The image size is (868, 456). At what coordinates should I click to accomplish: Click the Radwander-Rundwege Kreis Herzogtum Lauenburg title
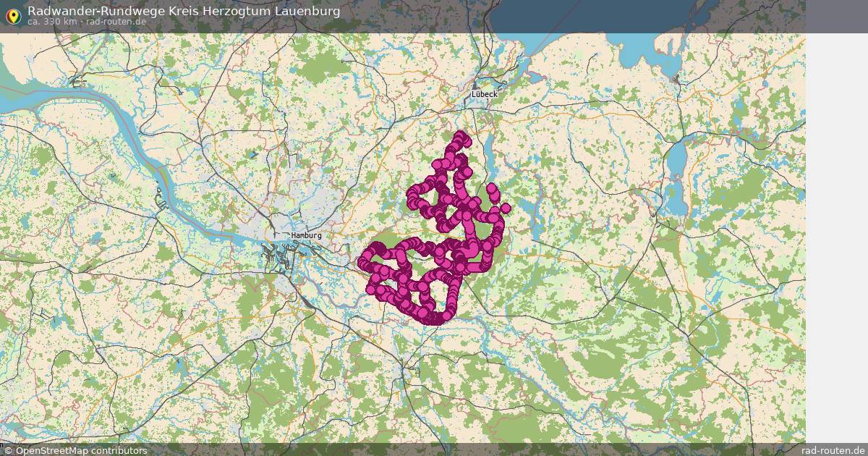pyautogui.click(x=183, y=11)
